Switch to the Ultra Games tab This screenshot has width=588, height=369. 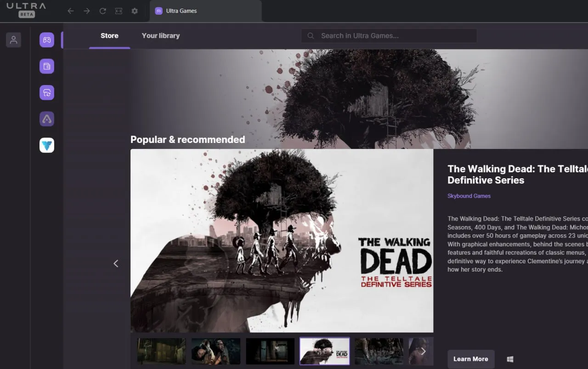[205, 11]
